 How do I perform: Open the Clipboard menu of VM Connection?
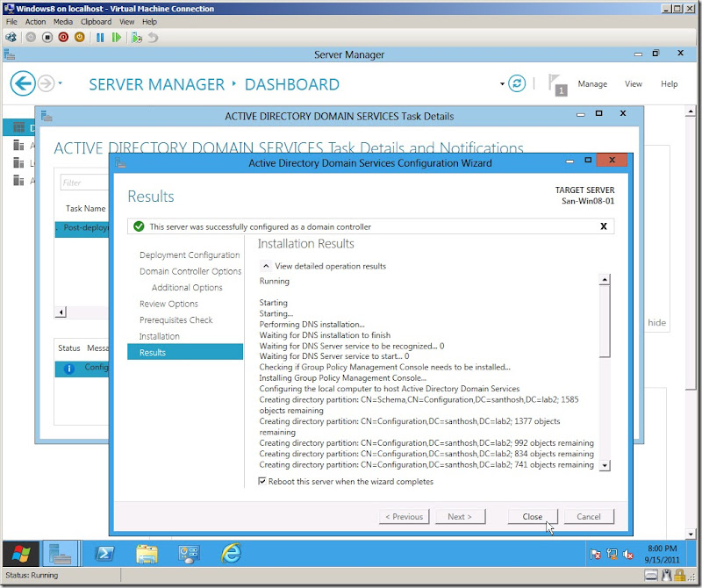(x=96, y=21)
